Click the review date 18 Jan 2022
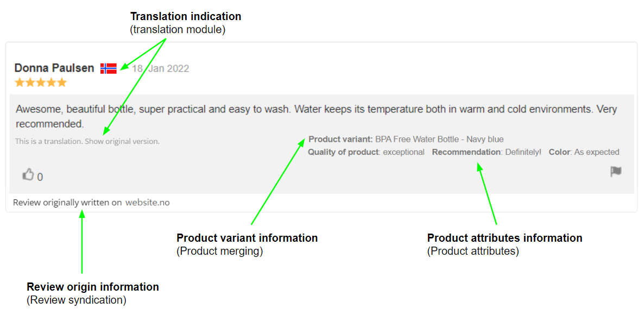The image size is (644, 327). pos(161,68)
